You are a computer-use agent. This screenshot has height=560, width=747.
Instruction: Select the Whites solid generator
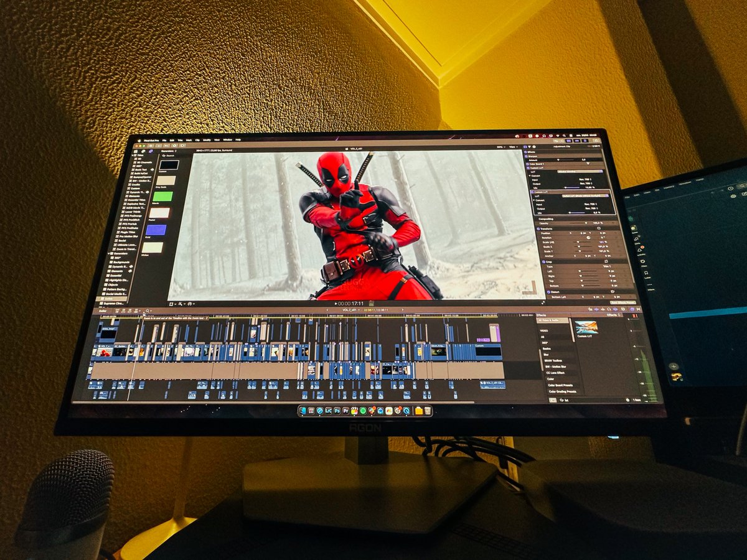tap(153, 248)
